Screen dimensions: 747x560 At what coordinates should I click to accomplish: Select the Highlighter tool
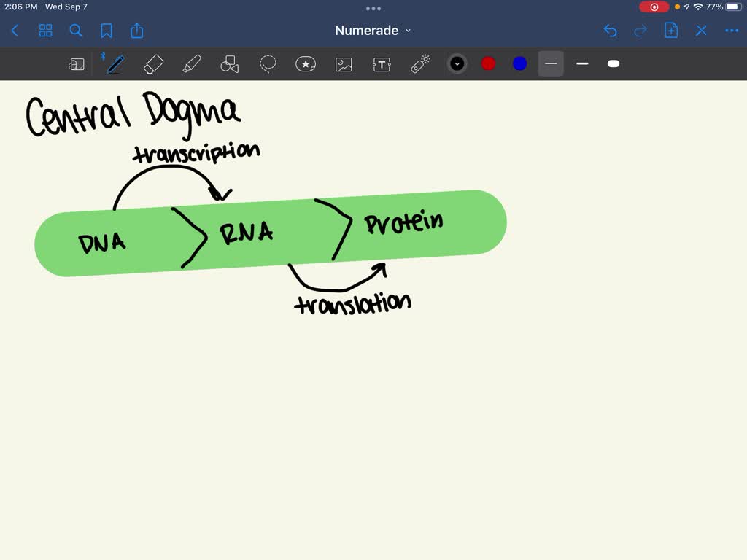click(x=191, y=63)
